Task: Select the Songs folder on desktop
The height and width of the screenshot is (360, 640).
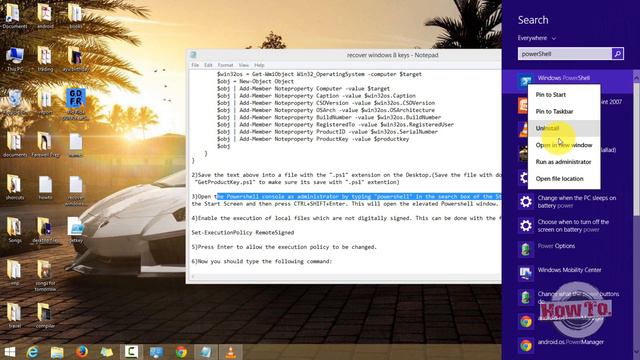Action: [x=15, y=230]
